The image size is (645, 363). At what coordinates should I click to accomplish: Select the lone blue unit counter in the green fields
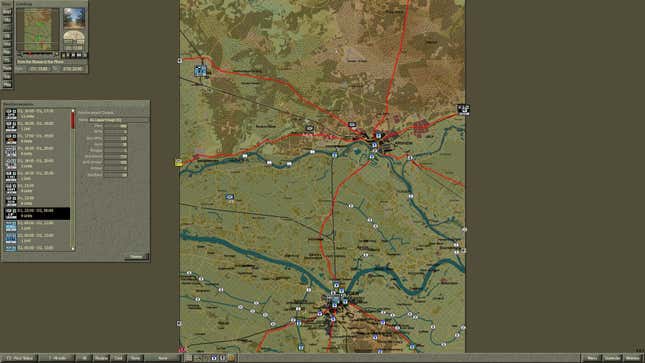click(230, 197)
